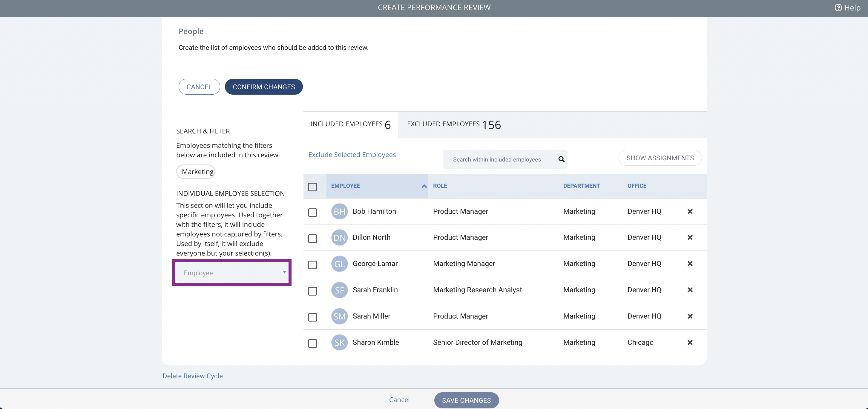Click the name Sarah Franklin
868x409 pixels.
tap(375, 290)
